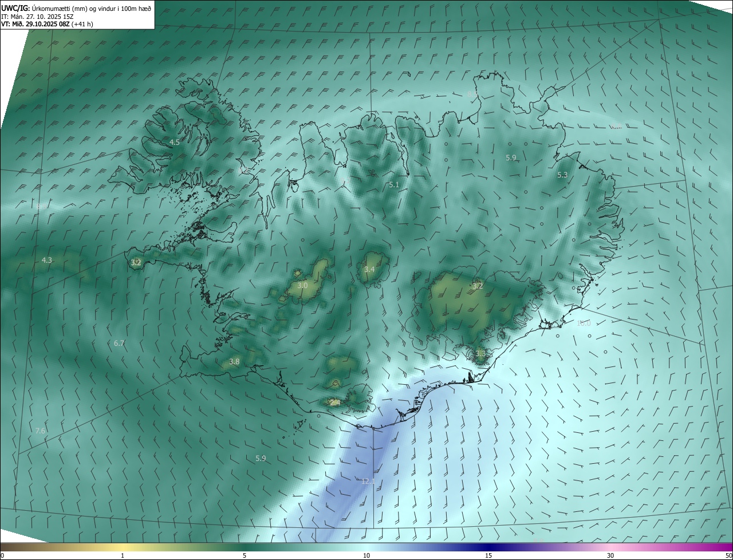Select the 5.1 precipitable water value
Screen dimensions: 733x560
point(393,184)
